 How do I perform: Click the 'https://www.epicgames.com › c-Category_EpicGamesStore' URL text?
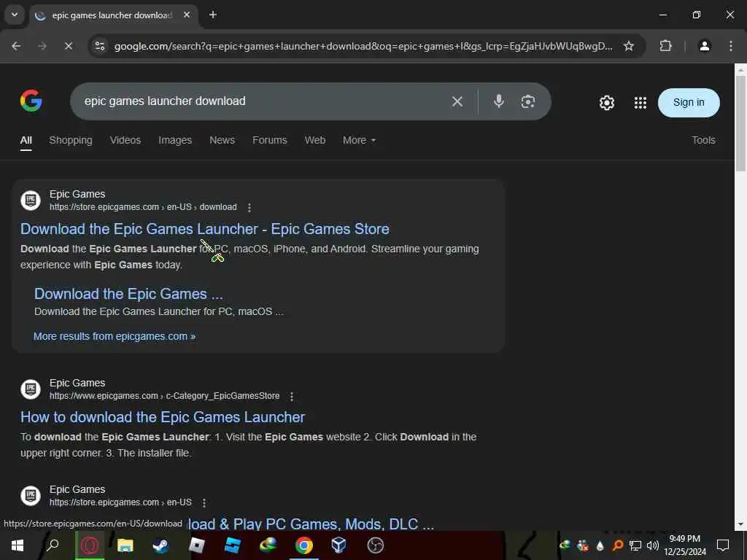click(x=164, y=396)
